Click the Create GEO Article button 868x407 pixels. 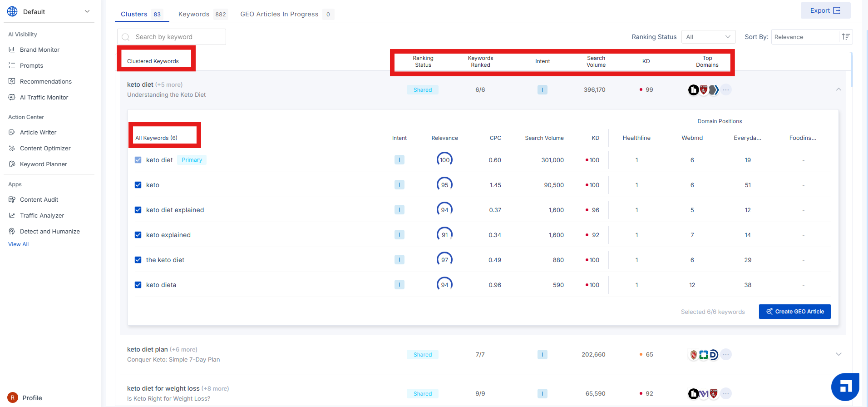pyautogui.click(x=794, y=312)
